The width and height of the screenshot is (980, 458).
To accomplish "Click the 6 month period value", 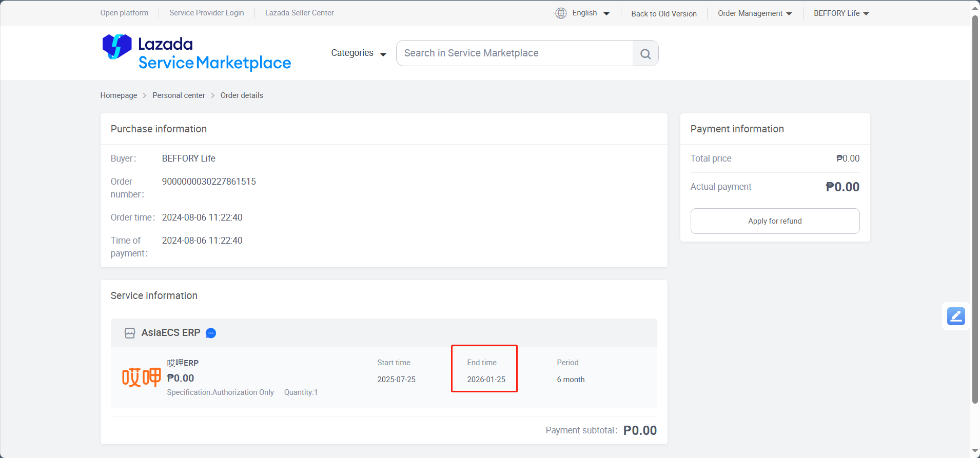I will point(571,380).
